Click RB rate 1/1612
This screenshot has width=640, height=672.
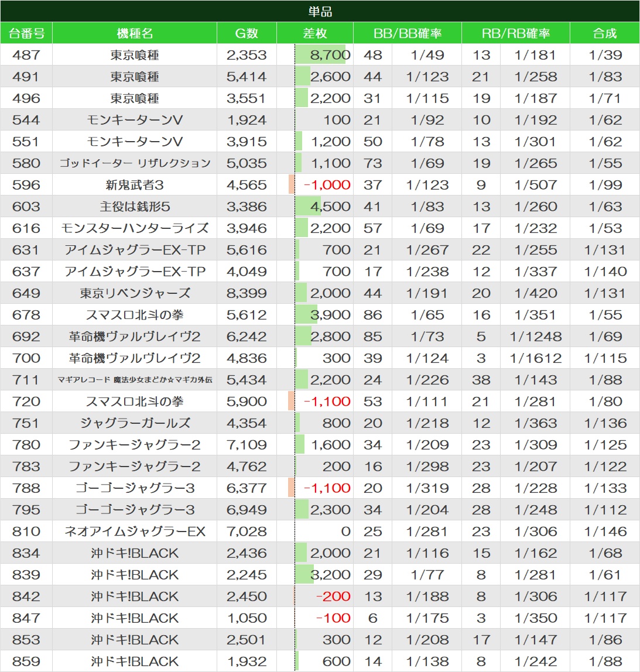pos(535,358)
